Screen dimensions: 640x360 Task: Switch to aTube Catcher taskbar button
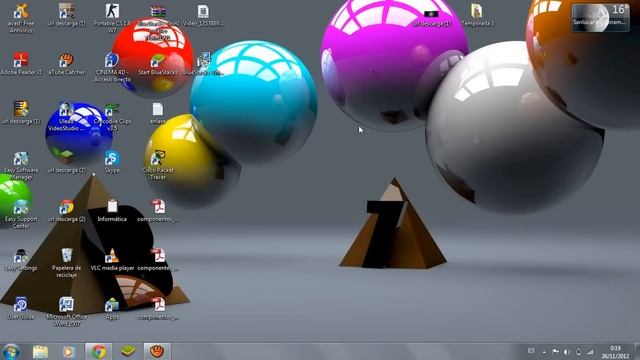coord(157,351)
